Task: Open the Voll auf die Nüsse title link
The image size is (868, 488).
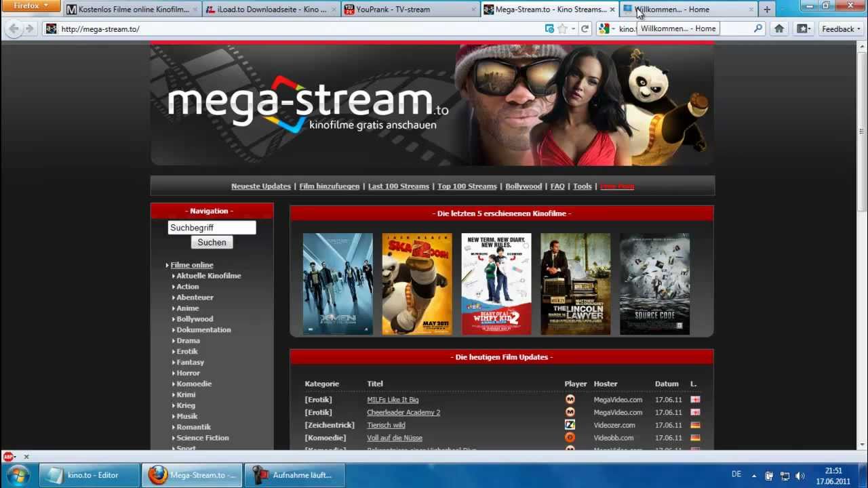Action: click(395, 438)
